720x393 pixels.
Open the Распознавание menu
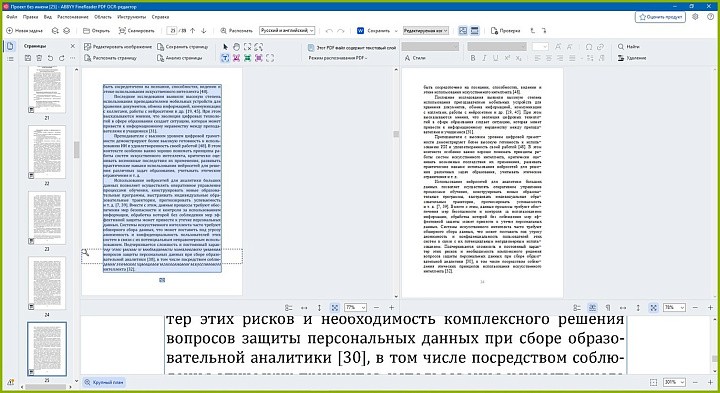pos(73,17)
